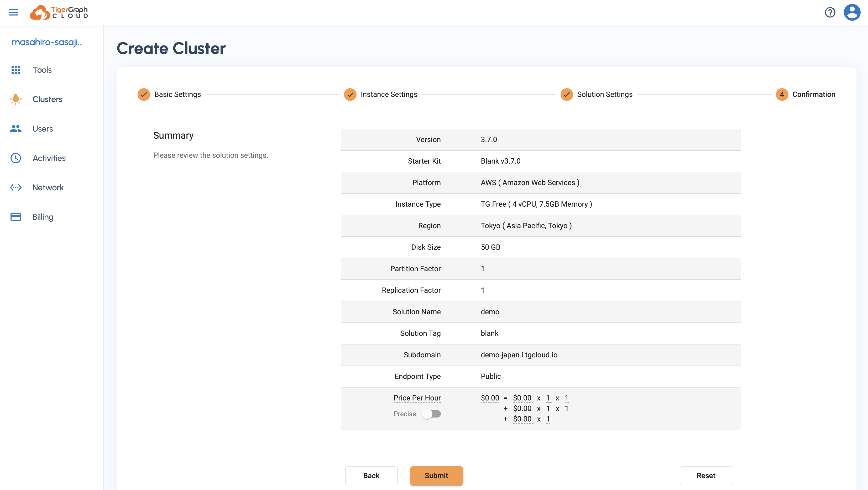Click the Clusters sidebar icon
The image size is (868, 490).
[15, 99]
